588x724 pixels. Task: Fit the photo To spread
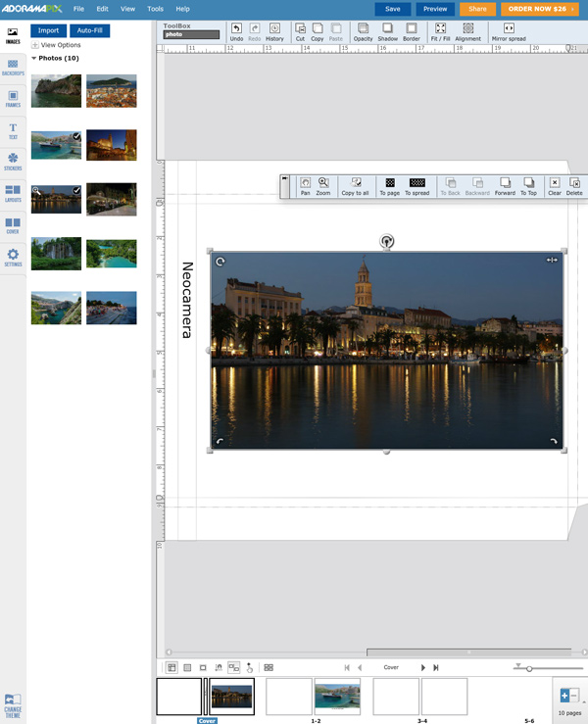417,186
